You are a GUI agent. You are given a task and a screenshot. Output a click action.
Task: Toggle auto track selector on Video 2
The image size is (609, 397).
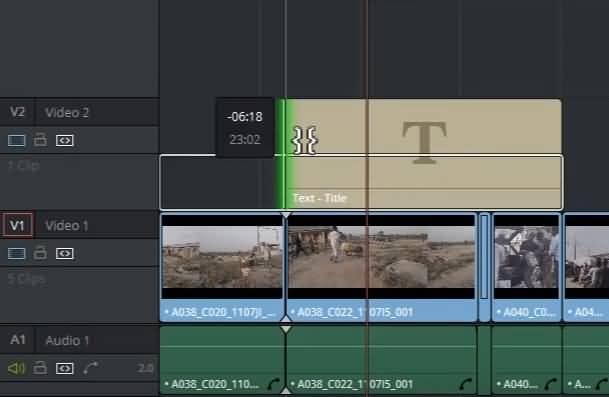(x=64, y=140)
